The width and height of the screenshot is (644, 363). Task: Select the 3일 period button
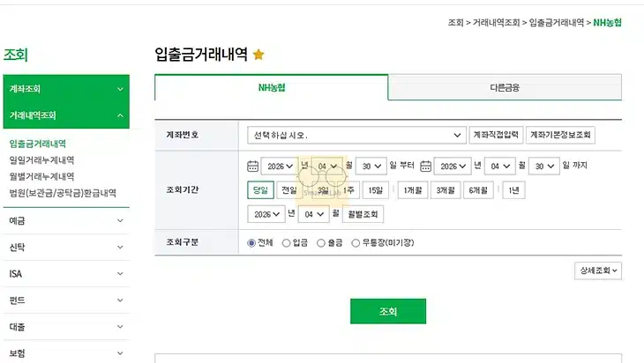(x=324, y=190)
